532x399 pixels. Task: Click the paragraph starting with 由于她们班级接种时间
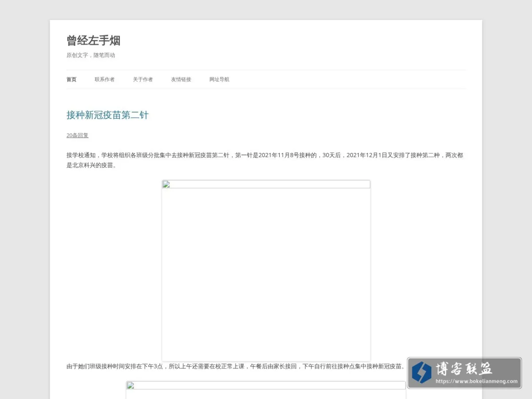point(236,367)
